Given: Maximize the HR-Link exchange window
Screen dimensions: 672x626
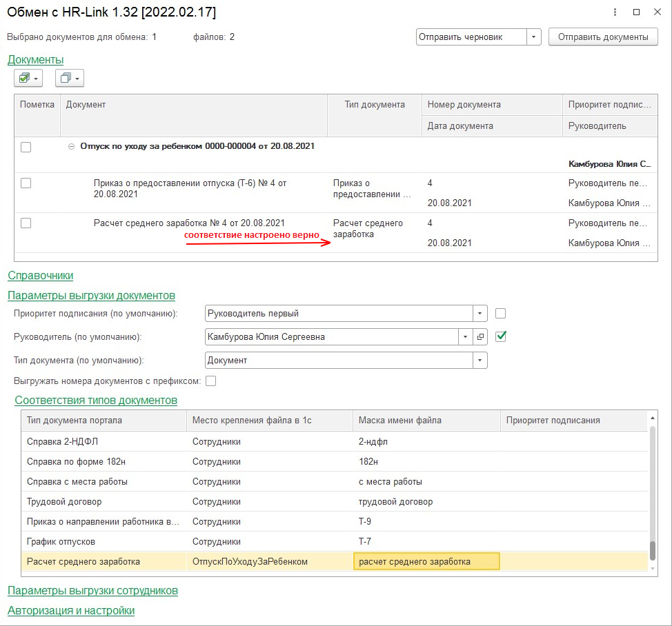Looking at the screenshot, I should [x=636, y=12].
